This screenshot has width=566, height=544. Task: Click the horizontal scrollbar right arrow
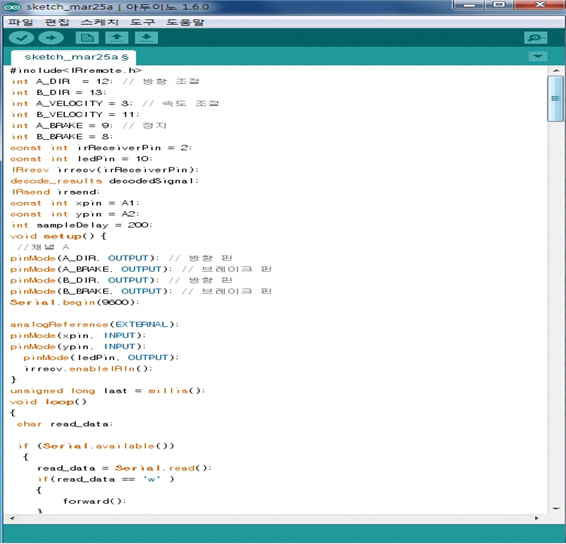point(537,518)
